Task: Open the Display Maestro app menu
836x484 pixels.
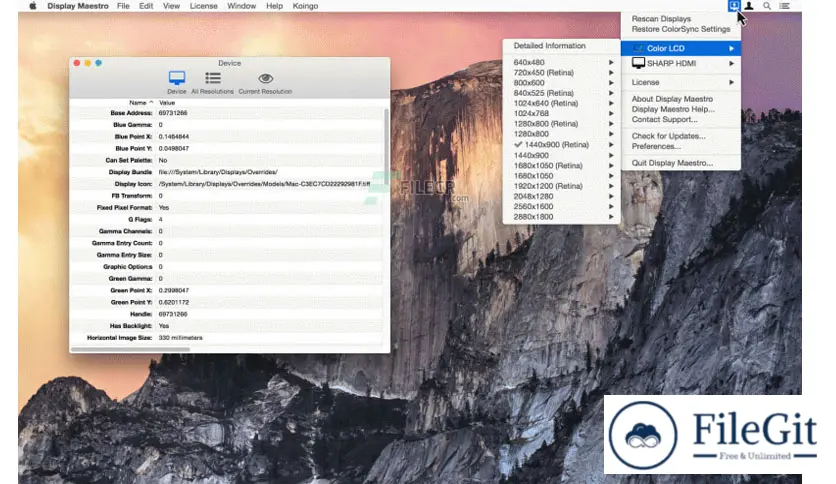Action: click(78, 6)
